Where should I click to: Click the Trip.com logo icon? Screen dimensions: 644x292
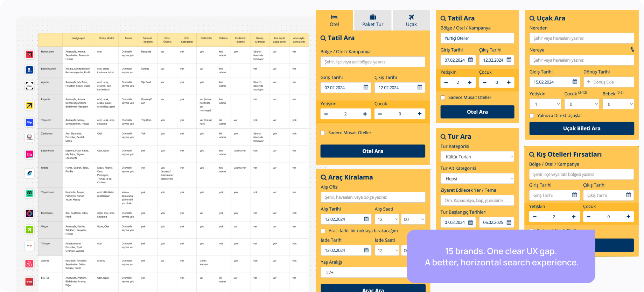(x=30, y=122)
